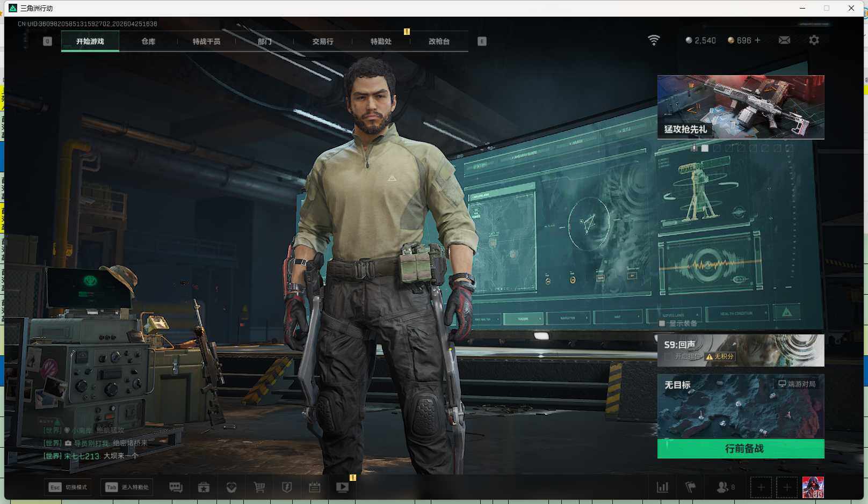Click the 无积分 warning badge
The height and width of the screenshot is (504, 868).
(x=720, y=356)
